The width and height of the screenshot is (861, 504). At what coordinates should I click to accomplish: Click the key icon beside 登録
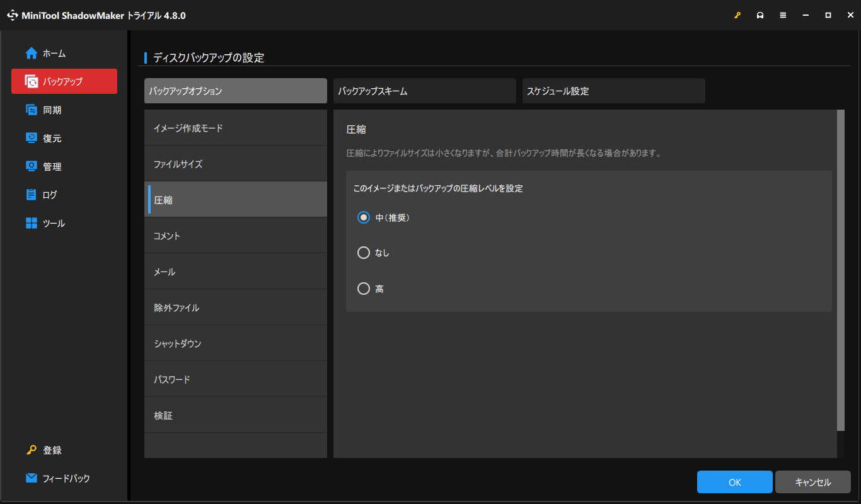point(32,450)
